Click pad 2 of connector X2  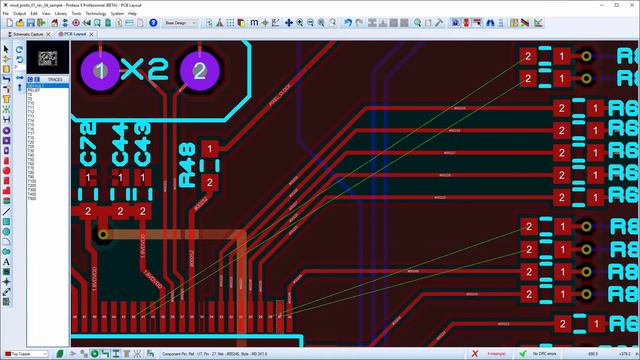(200, 71)
